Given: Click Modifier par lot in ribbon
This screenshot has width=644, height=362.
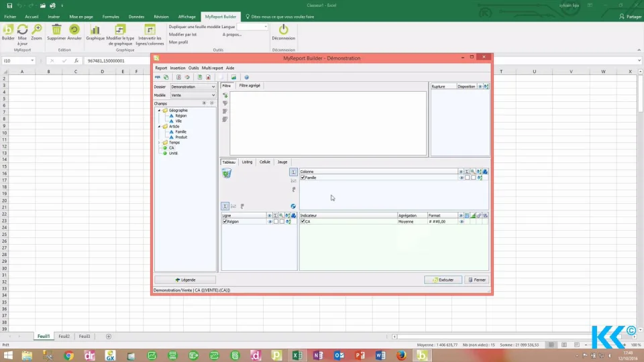Looking at the screenshot, I should click(x=182, y=34).
